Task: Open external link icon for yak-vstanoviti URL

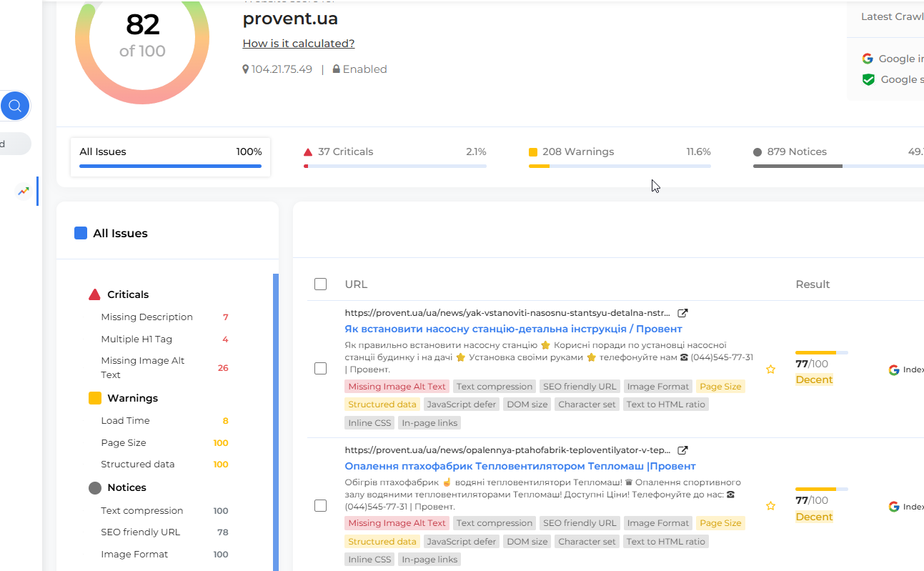Action: pyautogui.click(x=682, y=313)
